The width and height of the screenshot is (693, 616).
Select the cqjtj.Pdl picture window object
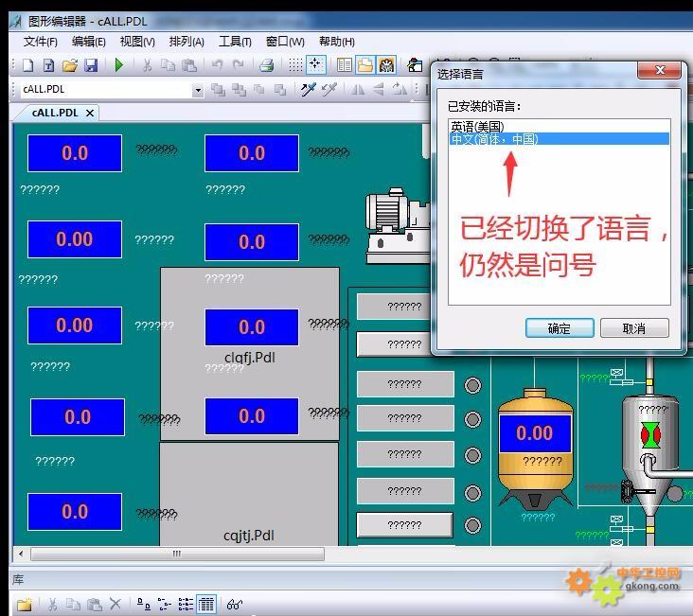click(249, 495)
